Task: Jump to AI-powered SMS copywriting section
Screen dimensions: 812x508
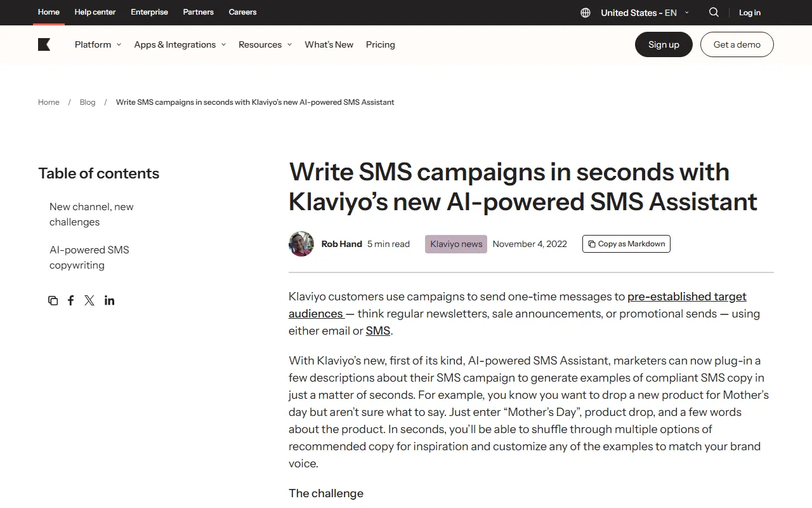Action: (x=89, y=257)
